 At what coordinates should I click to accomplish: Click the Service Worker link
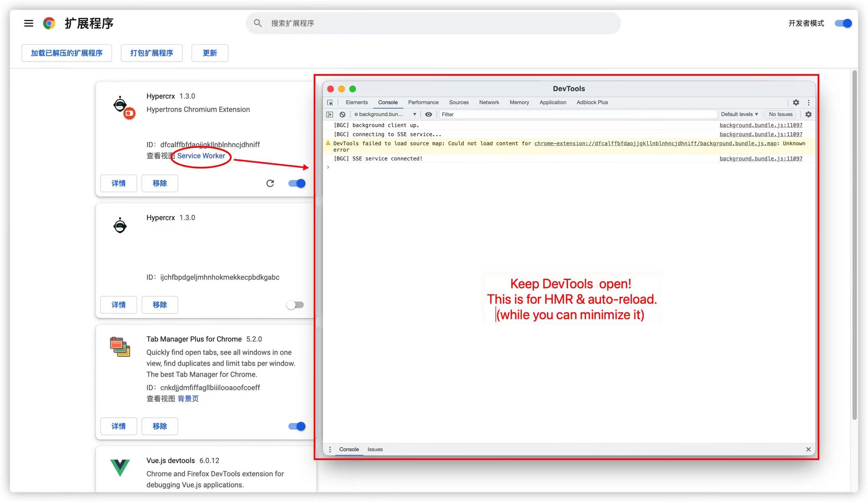point(201,156)
